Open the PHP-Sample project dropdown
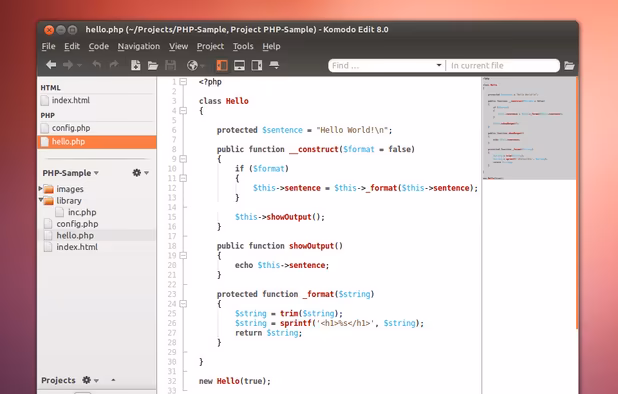Viewport: 618px width, 394px height. point(71,173)
